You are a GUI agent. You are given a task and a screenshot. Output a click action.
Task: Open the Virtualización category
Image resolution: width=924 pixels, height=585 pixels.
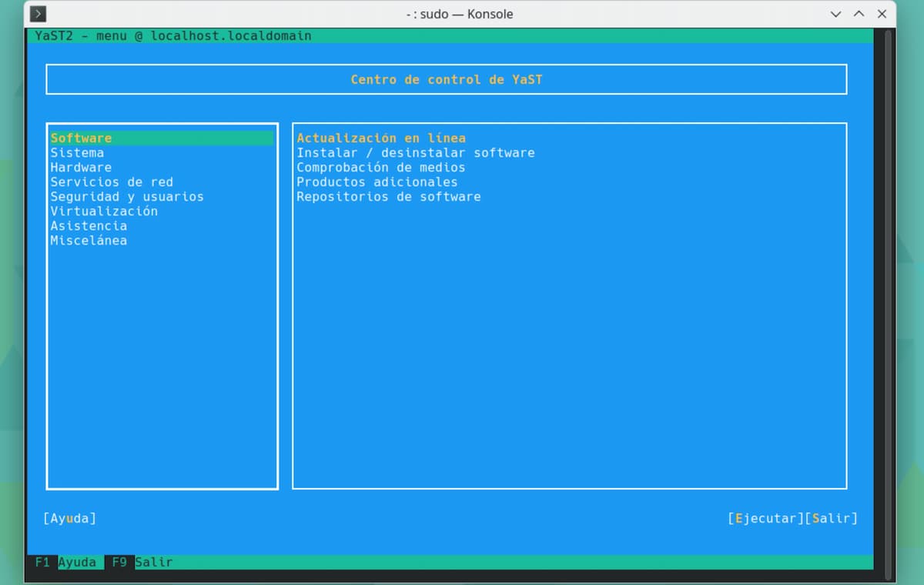coord(104,212)
